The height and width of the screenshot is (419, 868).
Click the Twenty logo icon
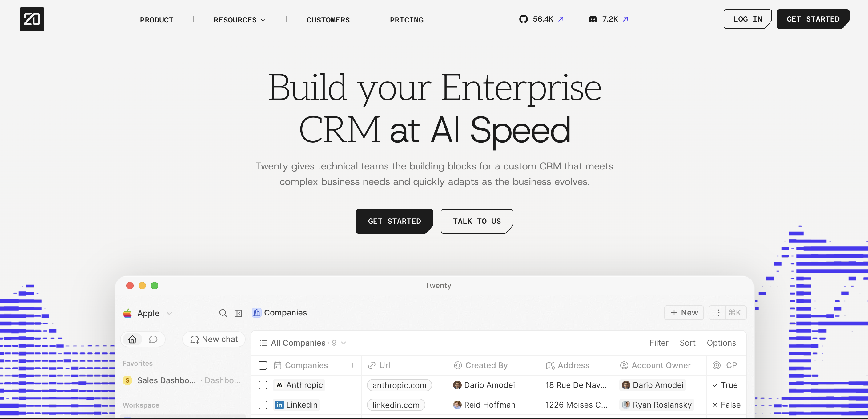coord(32,19)
